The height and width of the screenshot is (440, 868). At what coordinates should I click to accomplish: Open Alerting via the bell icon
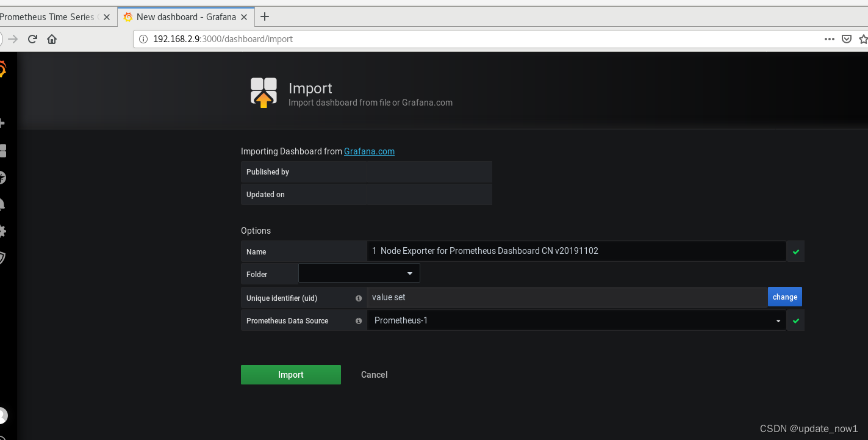coord(2,204)
